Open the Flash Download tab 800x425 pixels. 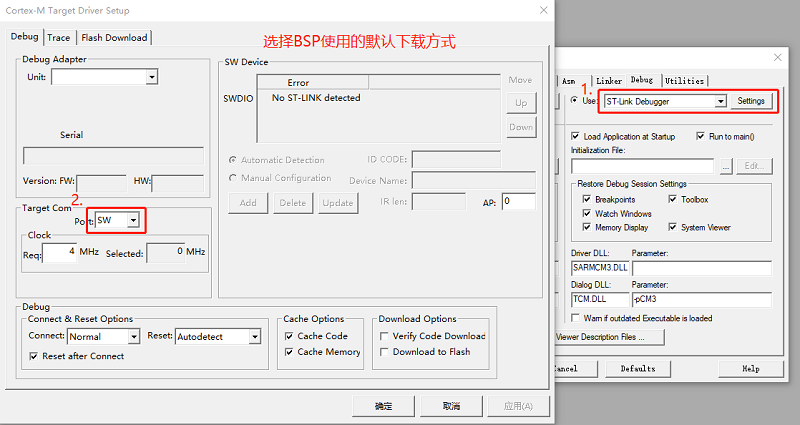coord(114,38)
